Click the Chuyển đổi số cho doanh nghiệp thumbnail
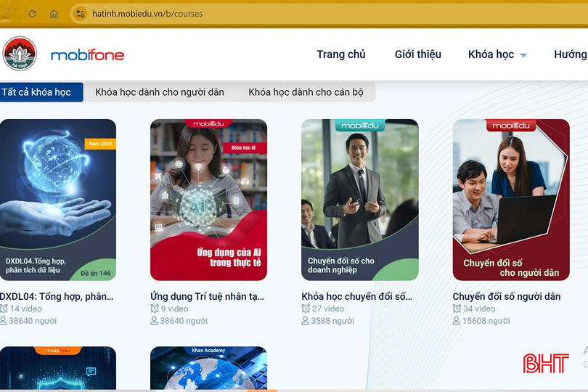Viewport: 588px width, 392px height. [x=359, y=200]
